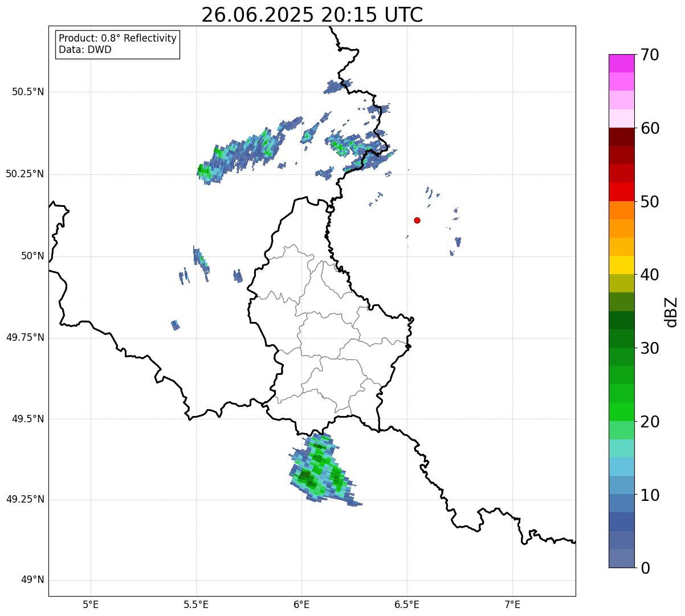
Task: Click the latitude label 50.5°N
Action: (x=28, y=92)
